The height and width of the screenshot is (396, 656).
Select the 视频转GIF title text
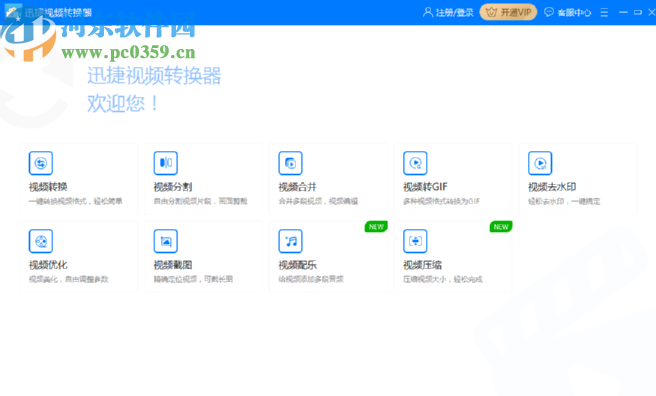pyautogui.click(x=425, y=187)
